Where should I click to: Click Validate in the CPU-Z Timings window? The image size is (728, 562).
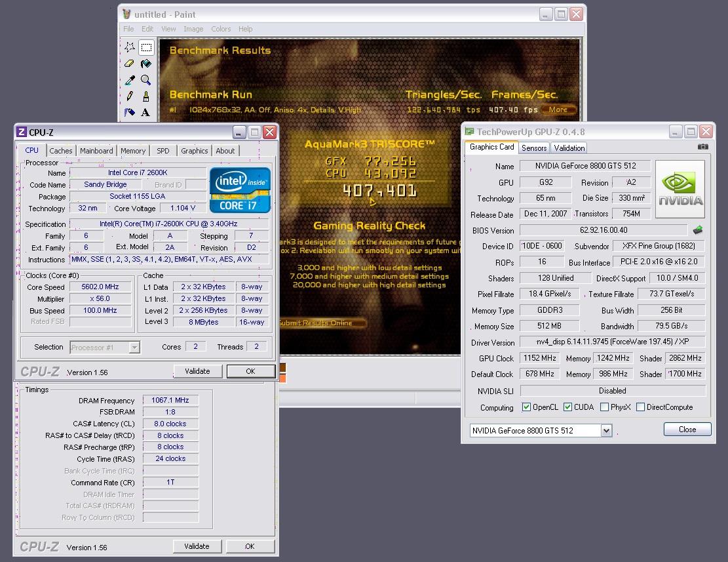[197, 546]
